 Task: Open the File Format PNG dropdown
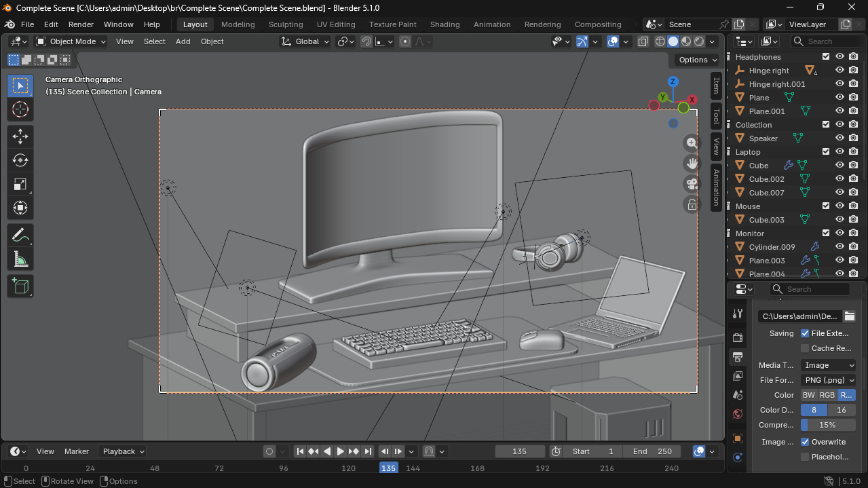tap(828, 380)
